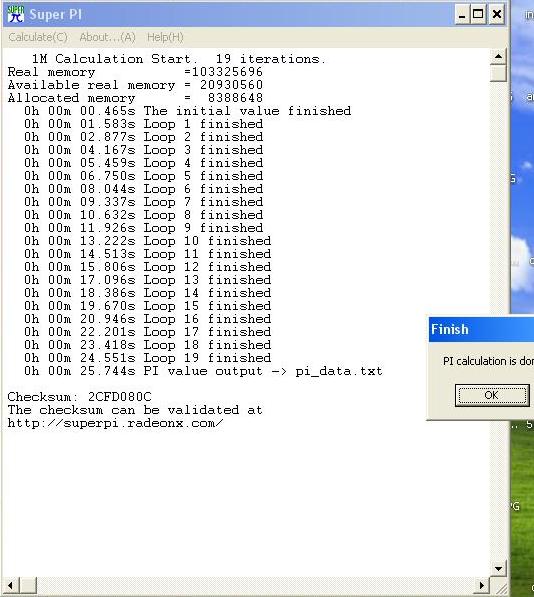
Task: Click the 'Loop 10 finished' line
Action: [147, 241]
